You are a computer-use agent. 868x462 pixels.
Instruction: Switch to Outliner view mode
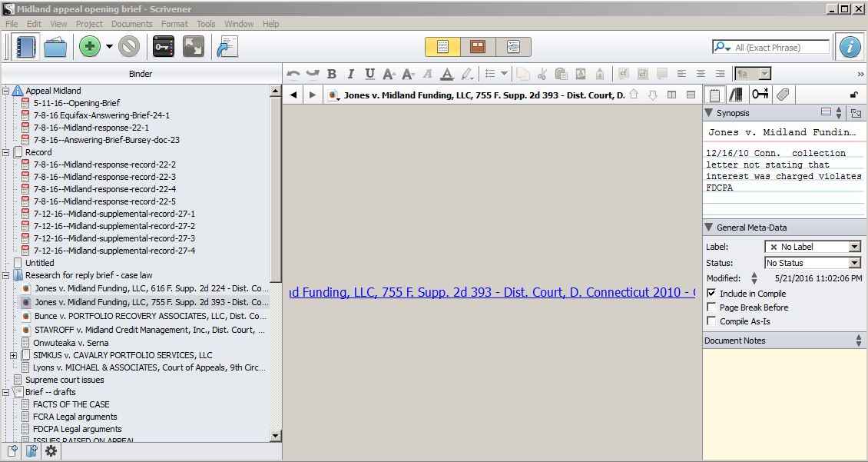tap(513, 47)
